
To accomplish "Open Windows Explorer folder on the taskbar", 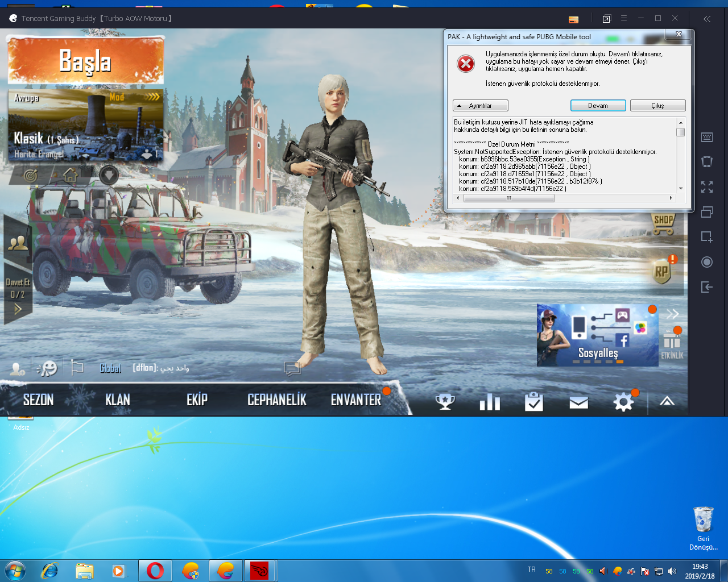I will coord(85,571).
